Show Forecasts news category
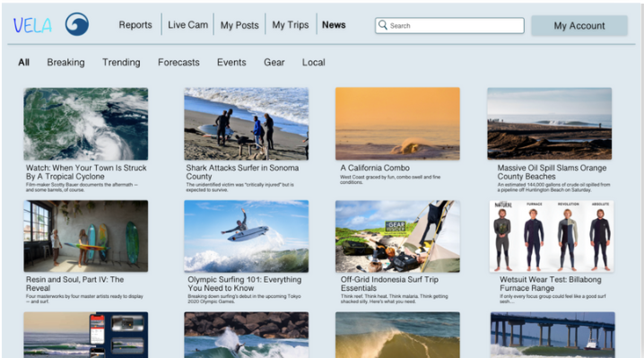Screen dimensions: 644x358 (x=178, y=62)
